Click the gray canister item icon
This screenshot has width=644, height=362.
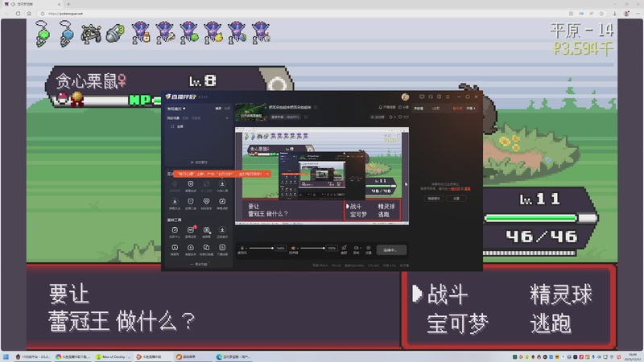115,33
